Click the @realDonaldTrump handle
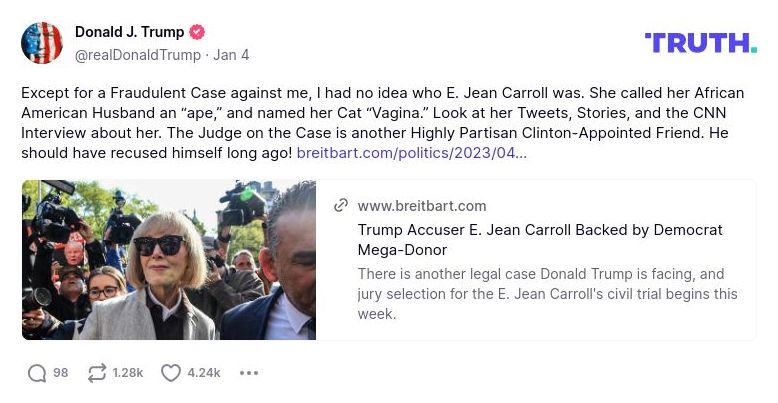The height and width of the screenshot is (403, 778). [138, 55]
